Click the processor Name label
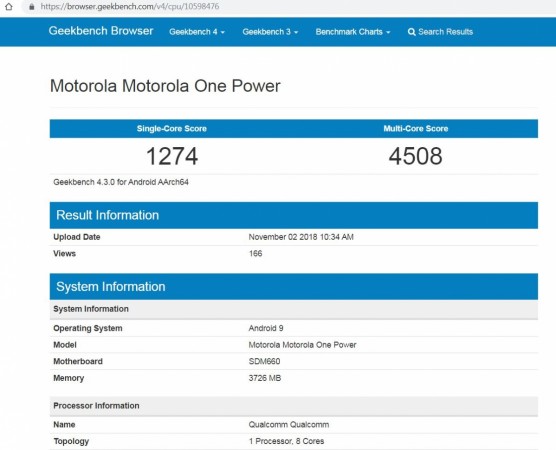The image size is (556, 450). [x=64, y=424]
